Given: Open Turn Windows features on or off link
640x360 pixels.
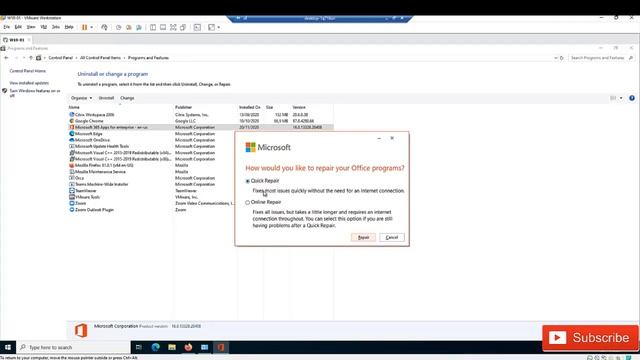Looking at the screenshot, I should click(x=35, y=93).
